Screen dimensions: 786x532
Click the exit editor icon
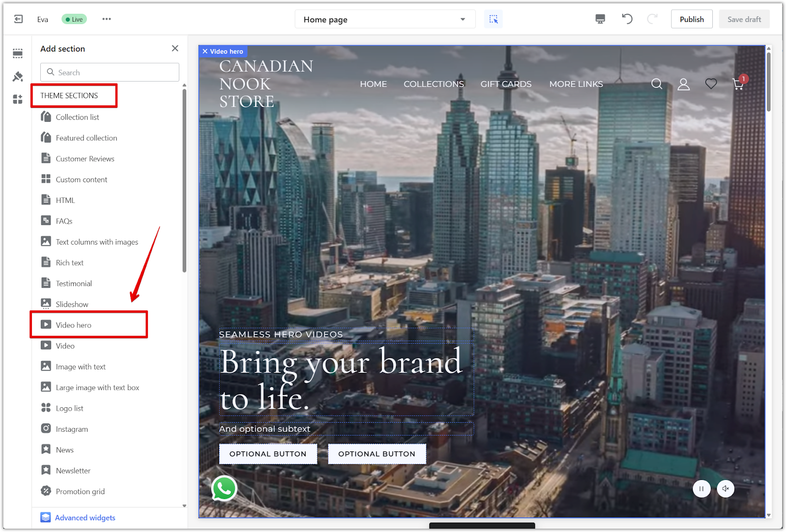point(19,19)
